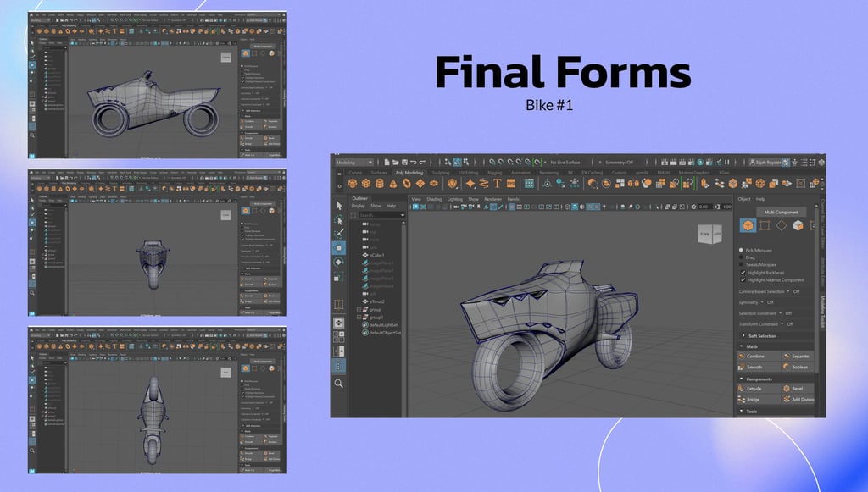Viewport: 868px width, 492px height.
Task: Select the Paint Selection tool in large window toolbox
Action: pos(339,234)
